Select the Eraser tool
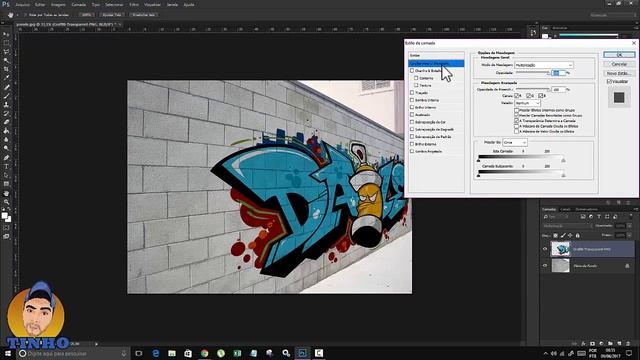The height and width of the screenshot is (360, 640). click(6, 122)
